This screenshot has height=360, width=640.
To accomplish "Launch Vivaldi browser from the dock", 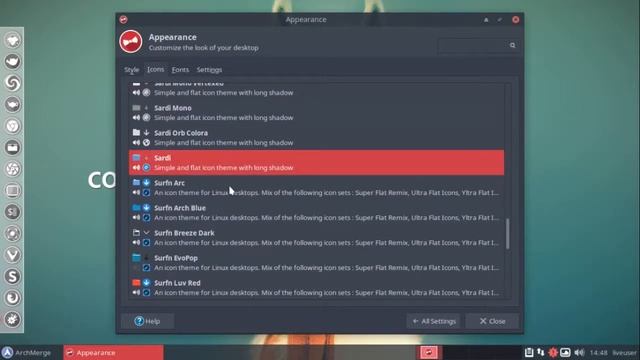I will click(12, 255).
